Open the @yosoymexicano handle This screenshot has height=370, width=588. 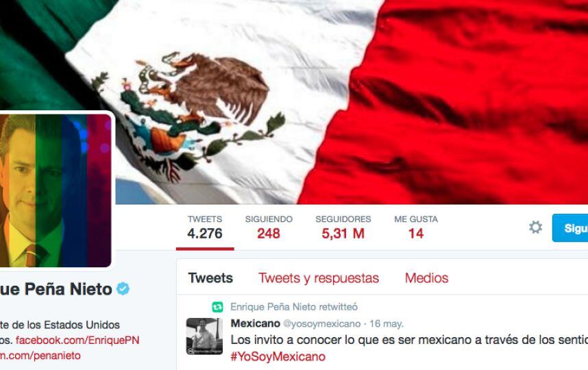point(321,323)
